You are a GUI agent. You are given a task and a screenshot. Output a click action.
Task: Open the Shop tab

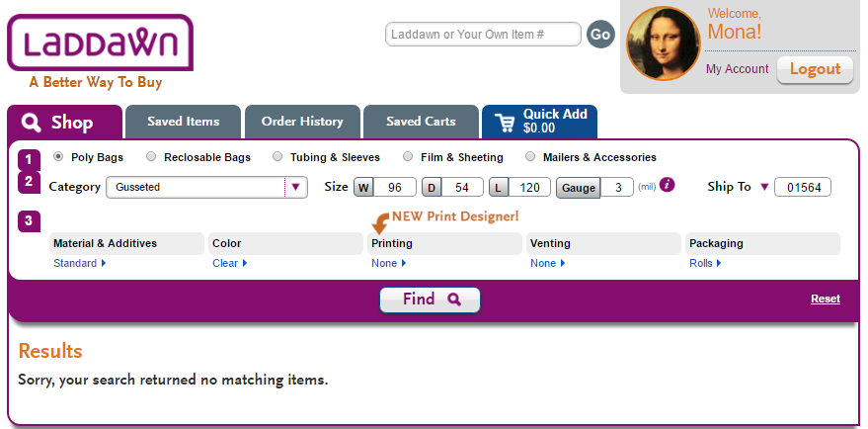(64, 122)
